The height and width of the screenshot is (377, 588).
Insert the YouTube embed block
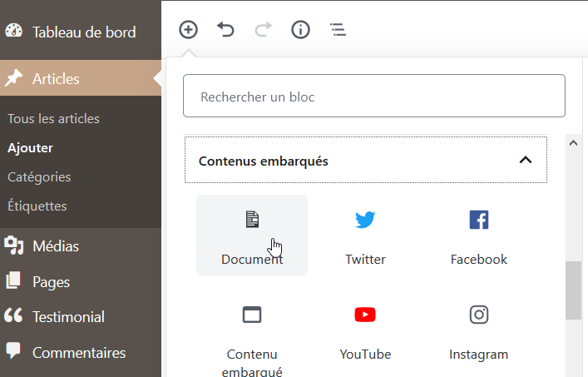365,334
